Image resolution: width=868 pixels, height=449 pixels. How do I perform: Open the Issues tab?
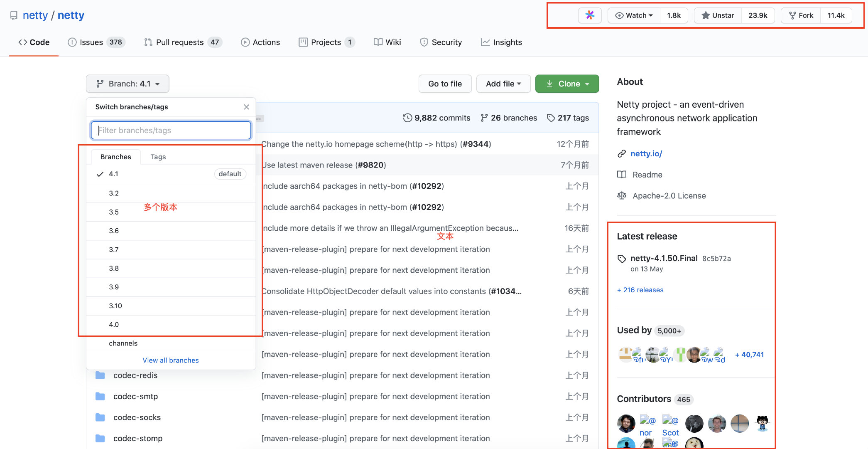pos(96,42)
